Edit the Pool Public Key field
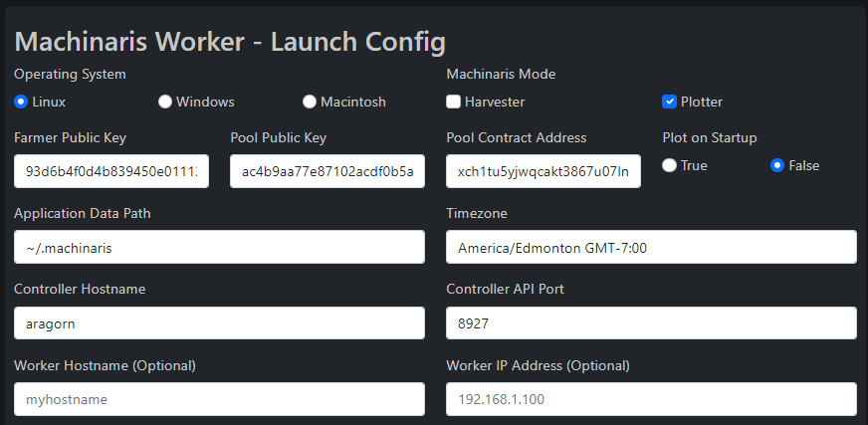Screen dimensions: 868x425 (x=327, y=171)
